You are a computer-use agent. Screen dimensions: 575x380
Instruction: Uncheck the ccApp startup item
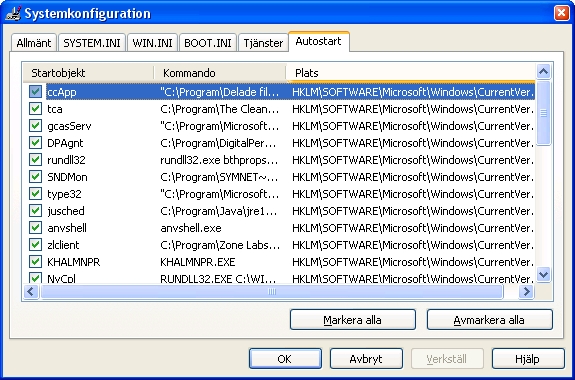[x=35, y=92]
